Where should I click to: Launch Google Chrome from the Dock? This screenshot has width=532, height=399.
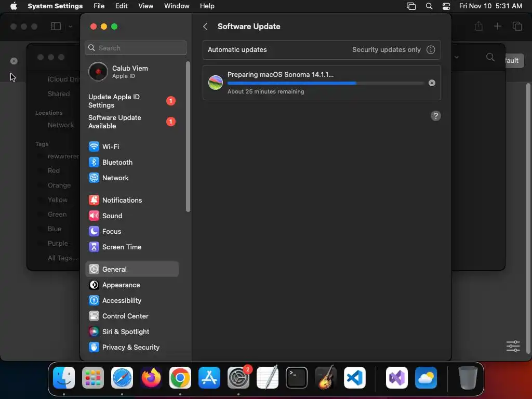(x=180, y=378)
